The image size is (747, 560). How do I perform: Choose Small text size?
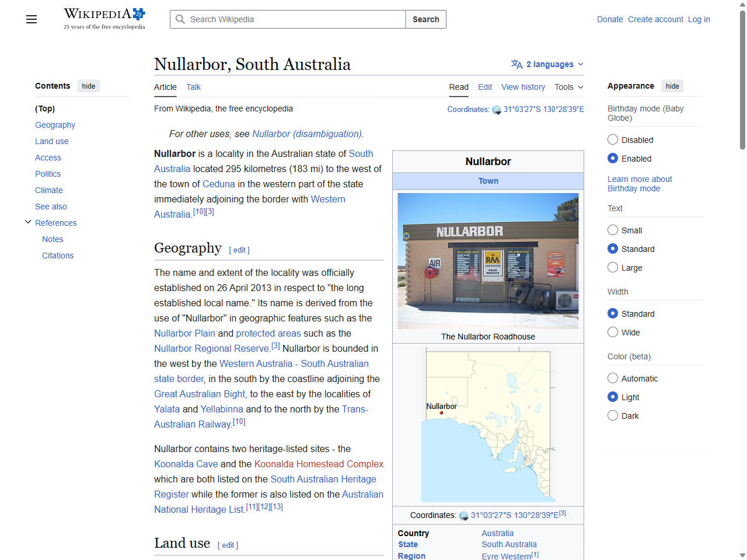613,230
